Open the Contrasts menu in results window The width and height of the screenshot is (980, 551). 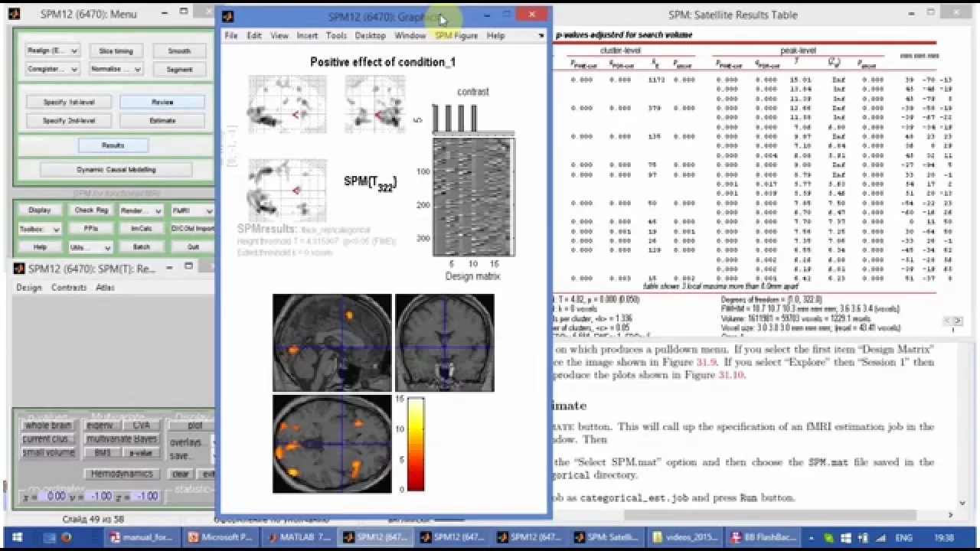point(69,288)
